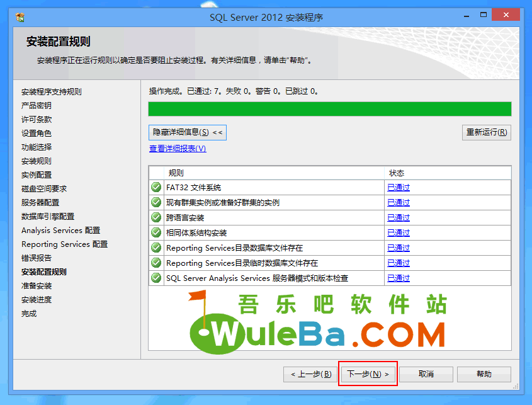Select 设置角色 step in sidebar

click(37, 134)
